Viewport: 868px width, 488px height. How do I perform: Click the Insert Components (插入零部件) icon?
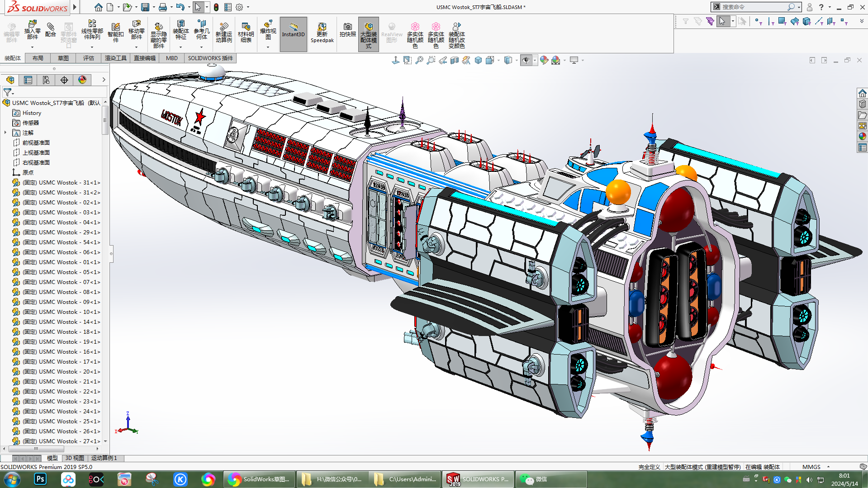pyautogui.click(x=32, y=30)
